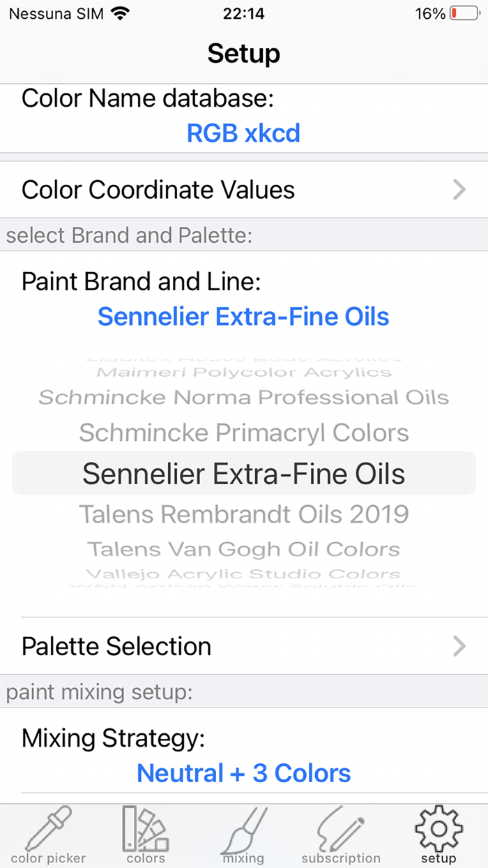
Task: Tap the RGB xkcd database link
Action: click(243, 133)
